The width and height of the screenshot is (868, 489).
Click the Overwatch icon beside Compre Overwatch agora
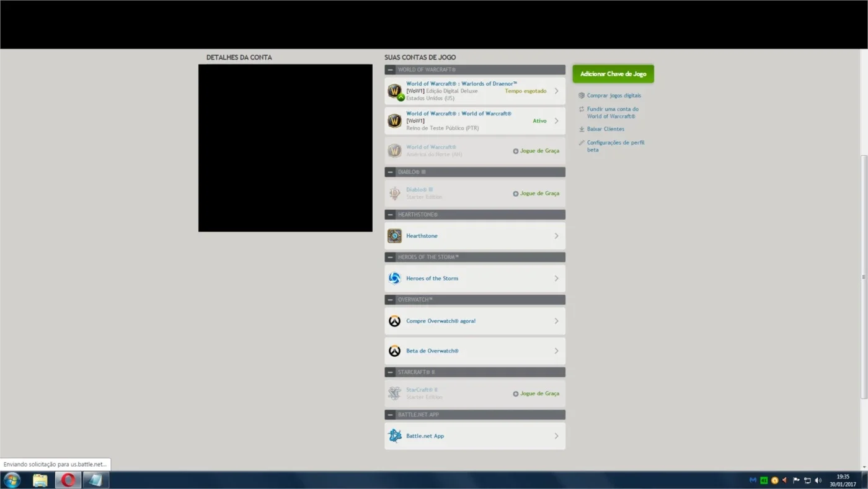coord(395,321)
